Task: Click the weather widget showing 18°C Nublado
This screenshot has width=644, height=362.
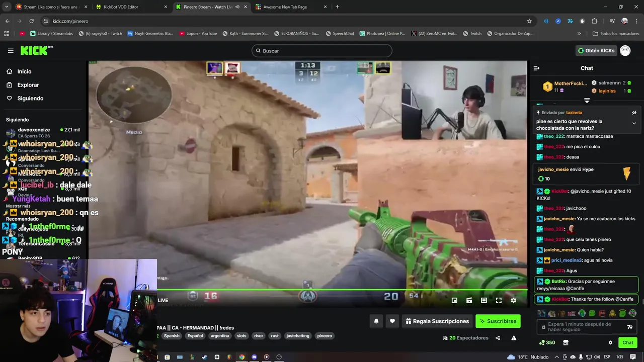Action: [528, 357]
